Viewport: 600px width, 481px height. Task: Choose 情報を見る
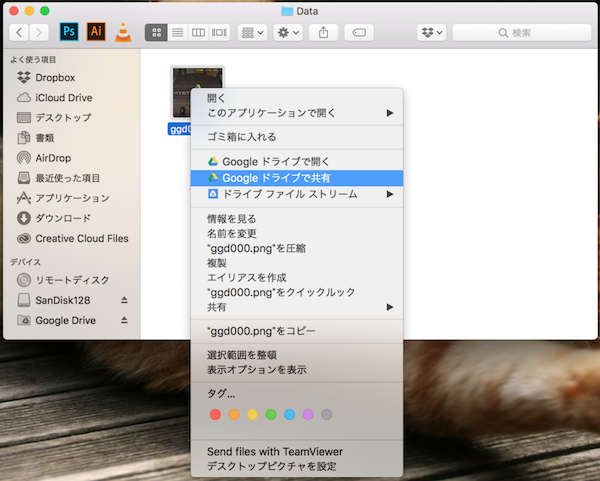[x=297, y=219]
